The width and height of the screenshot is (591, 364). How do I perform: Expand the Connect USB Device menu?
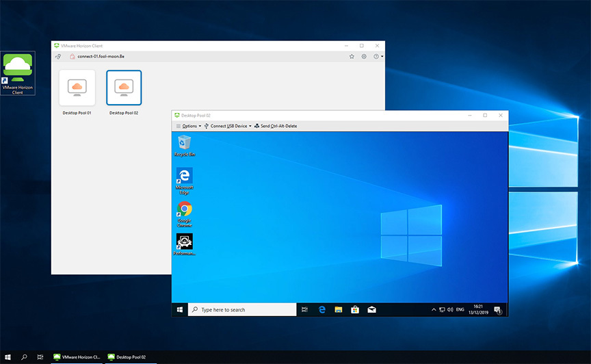point(228,126)
